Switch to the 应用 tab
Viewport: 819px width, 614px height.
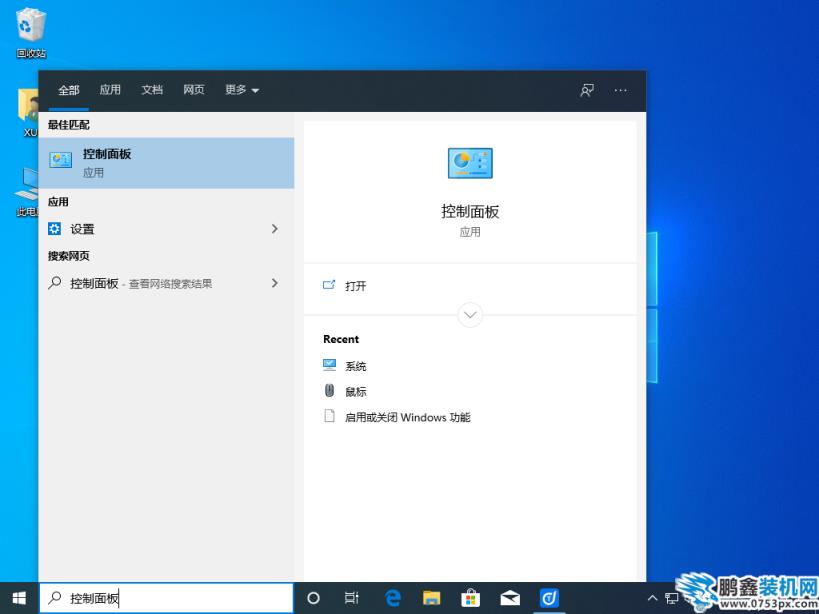(x=110, y=90)
